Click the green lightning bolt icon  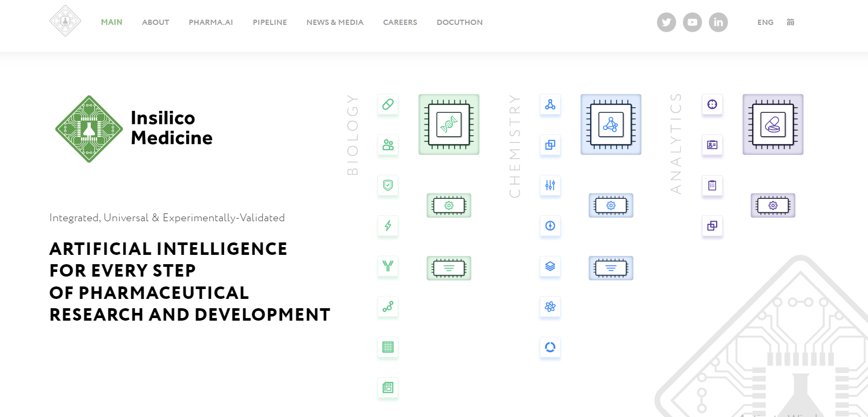pos(388,226)
